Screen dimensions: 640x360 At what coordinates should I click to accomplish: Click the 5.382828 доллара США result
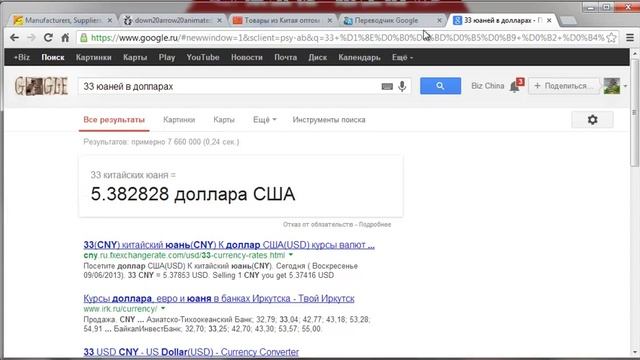(x=193, y=194)
